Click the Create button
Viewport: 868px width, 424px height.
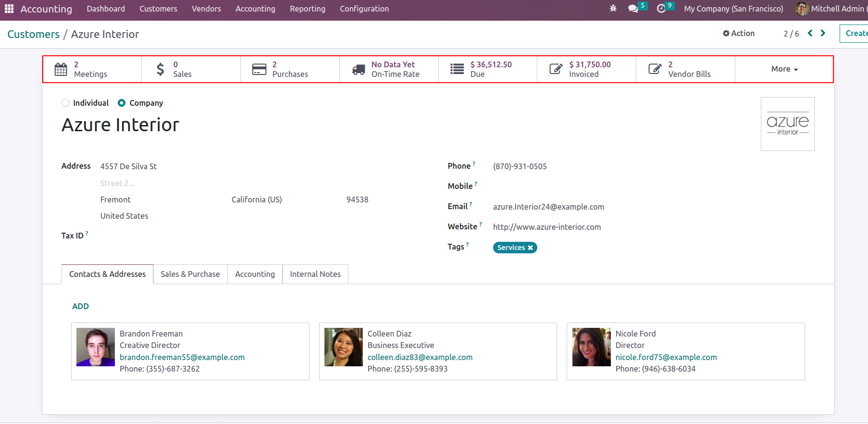(x=855, y=33)
